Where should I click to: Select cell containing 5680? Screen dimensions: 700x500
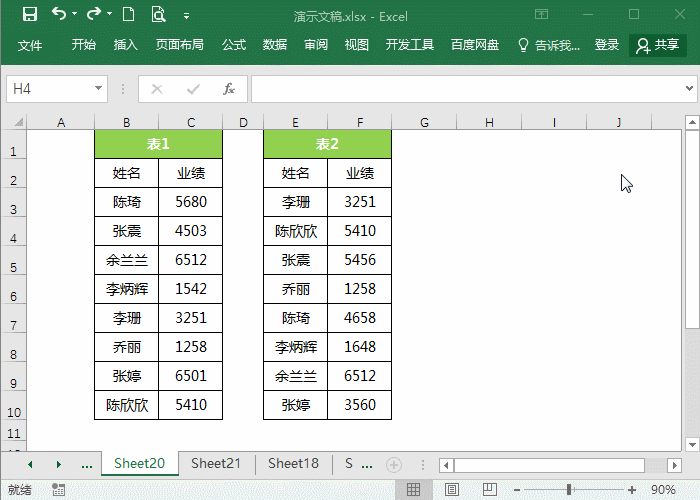point(191,202)
